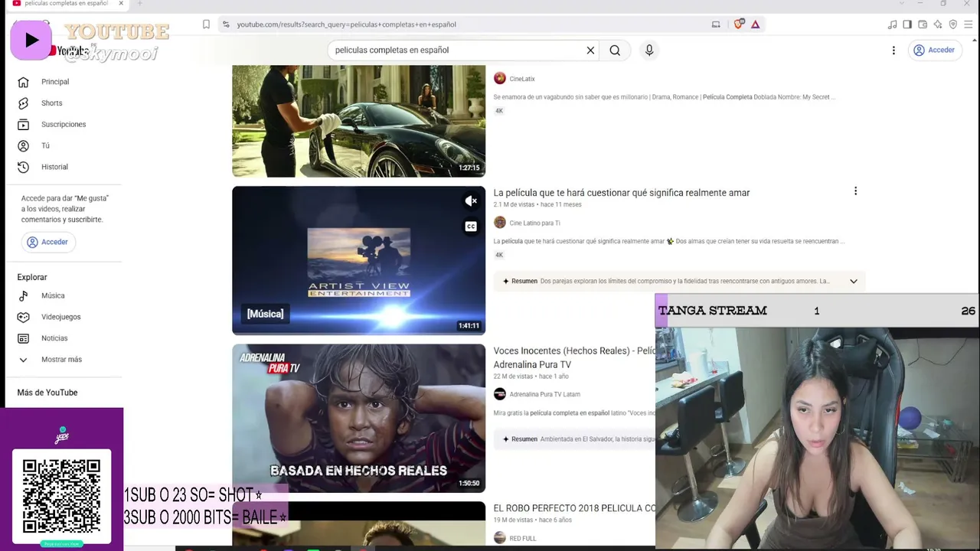Click the 1:50:50 duration badge
This screenshot has width=980, height=551.
tap(469, 484)
